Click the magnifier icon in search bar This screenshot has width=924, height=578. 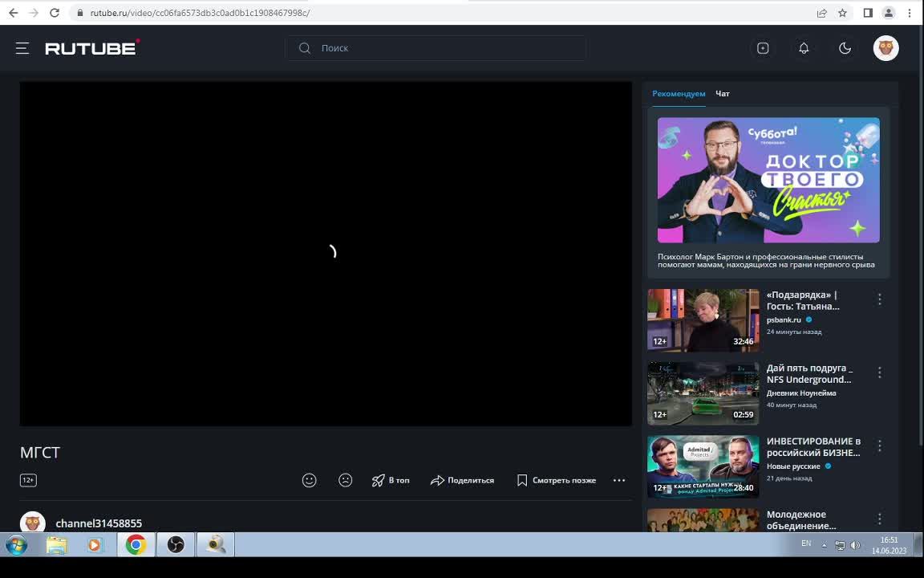305,48
